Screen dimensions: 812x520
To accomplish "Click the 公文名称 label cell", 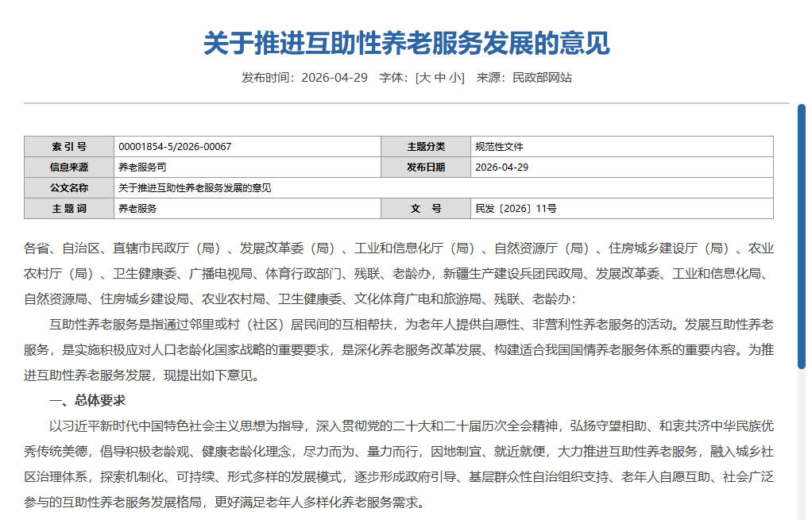I will [69, 188].
